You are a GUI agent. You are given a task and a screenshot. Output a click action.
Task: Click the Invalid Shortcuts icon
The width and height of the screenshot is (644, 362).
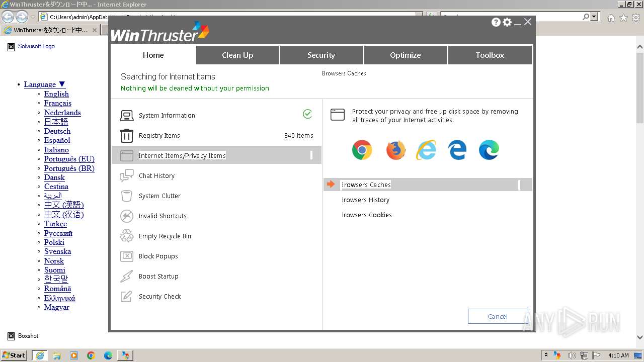coord(127,216)
